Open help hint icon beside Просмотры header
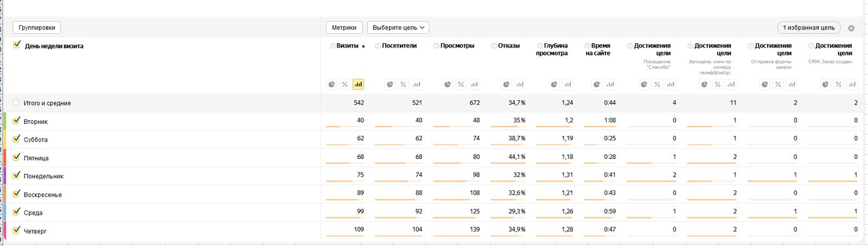Viewport: 868px width, 246px height. 437,46
